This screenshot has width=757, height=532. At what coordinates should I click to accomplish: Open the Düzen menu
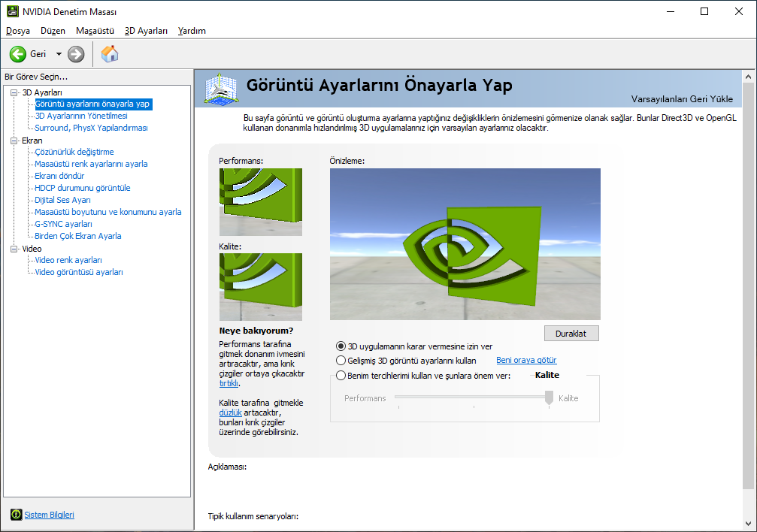pos(53,31)
